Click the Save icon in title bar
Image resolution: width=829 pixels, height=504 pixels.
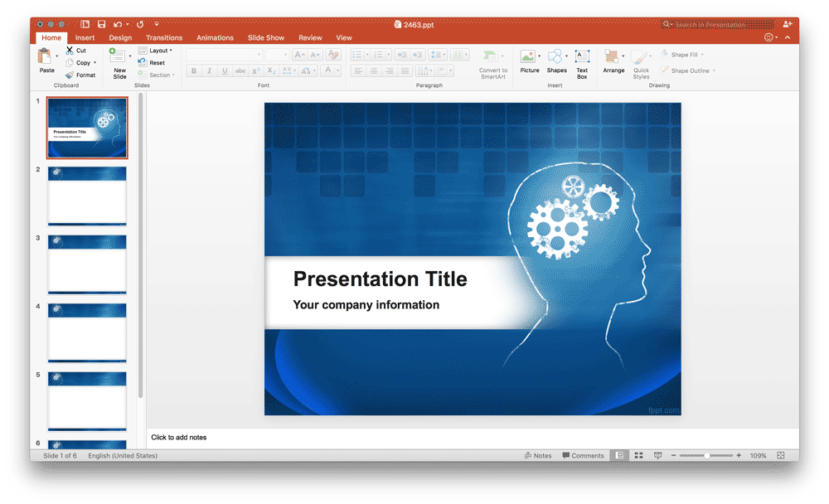coord(101,25)
